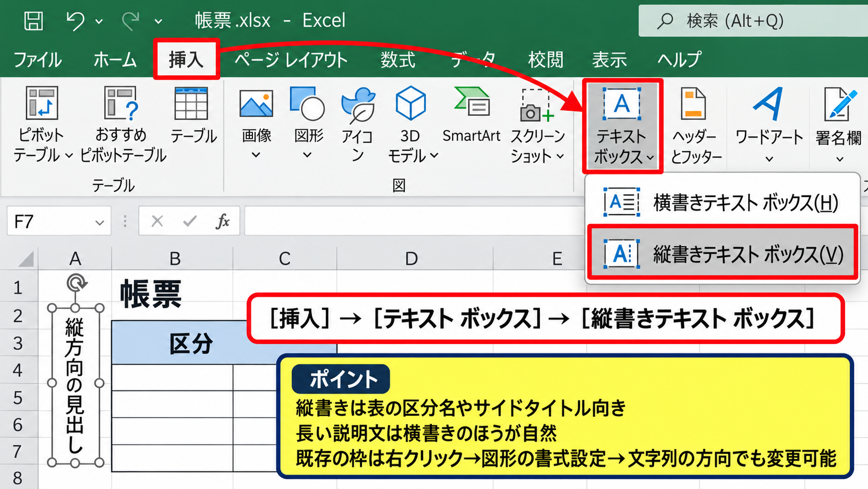868x489 pixels.
Task: Open Recommended PivotTables (おすすめピボットテーブル)
Action: pyautogui.click(x=123, y=125)
